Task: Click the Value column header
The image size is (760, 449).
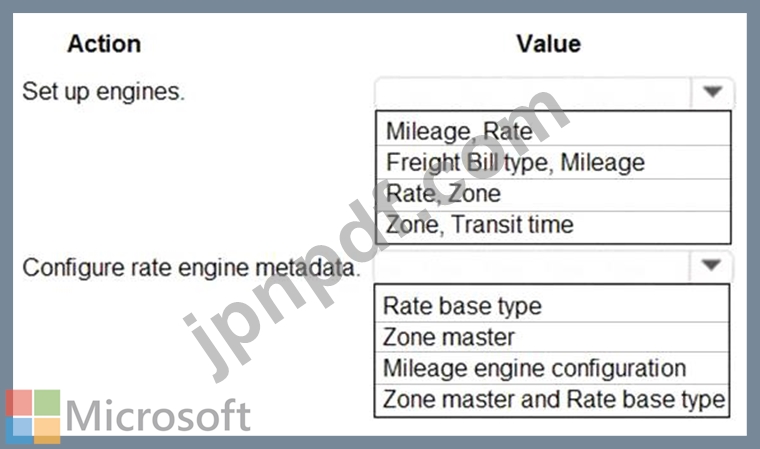Action: (548, 44)
